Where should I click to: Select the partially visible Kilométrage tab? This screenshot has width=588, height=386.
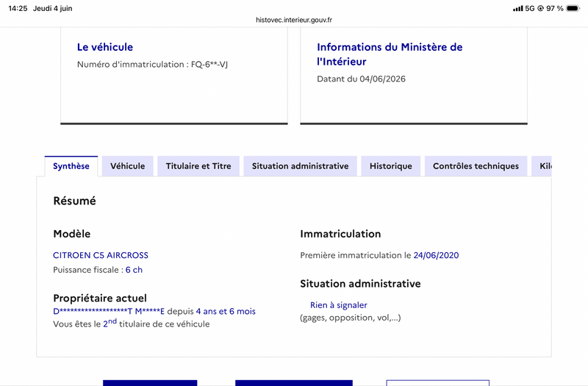pyautogui.click(x=542, y=166)
